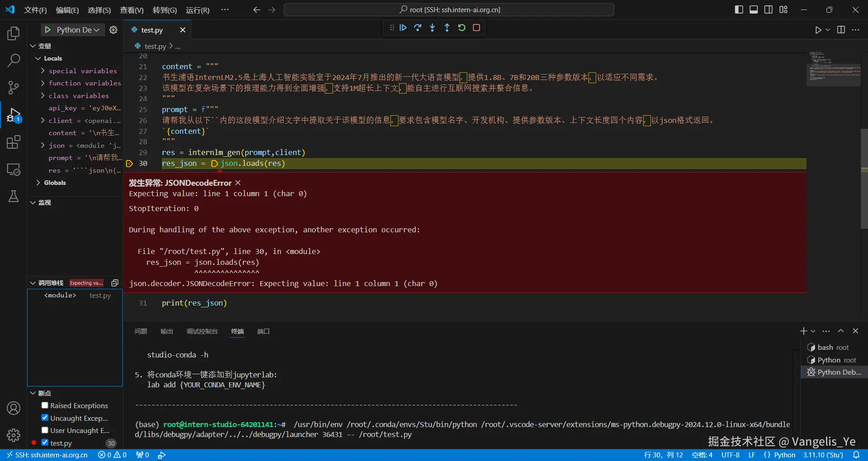This screenshot has width=868, height=461.
Task: Open the Explorer view in activity bar
Action: tap(14, 33)
